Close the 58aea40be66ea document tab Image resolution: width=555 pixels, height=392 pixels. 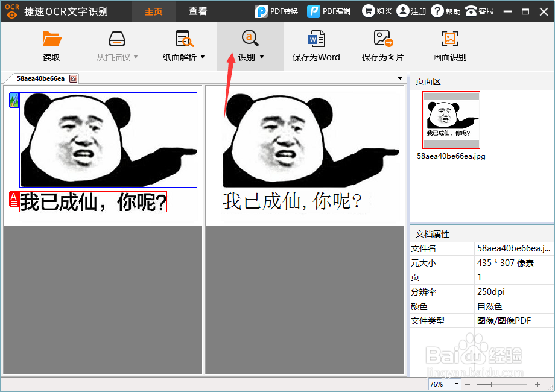(73, 78)
